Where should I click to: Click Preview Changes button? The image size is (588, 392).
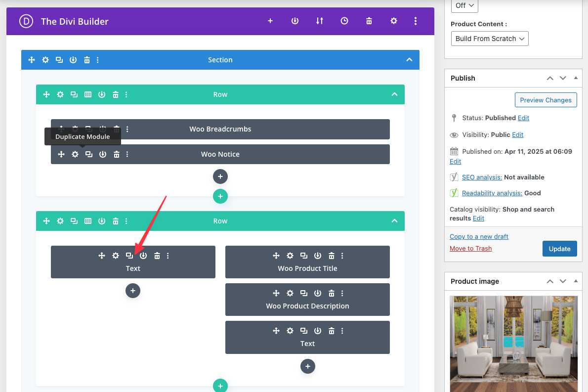(x=546, y=100)
